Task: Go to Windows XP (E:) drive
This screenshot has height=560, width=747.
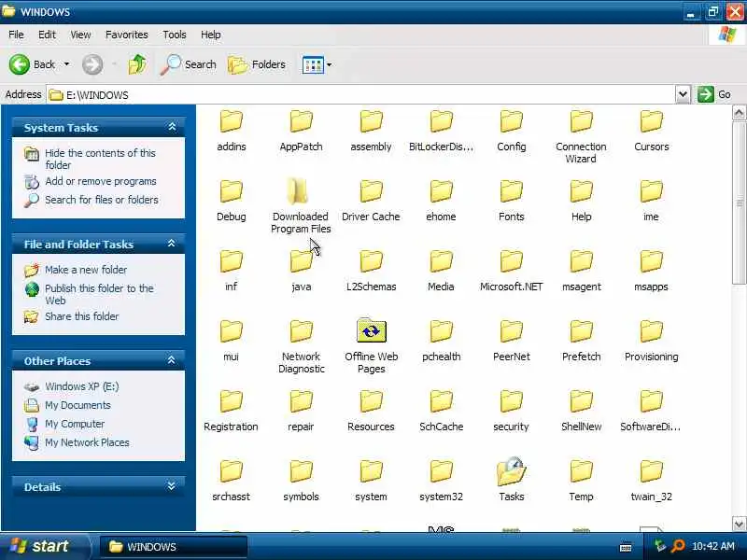Action: (72, 386)
